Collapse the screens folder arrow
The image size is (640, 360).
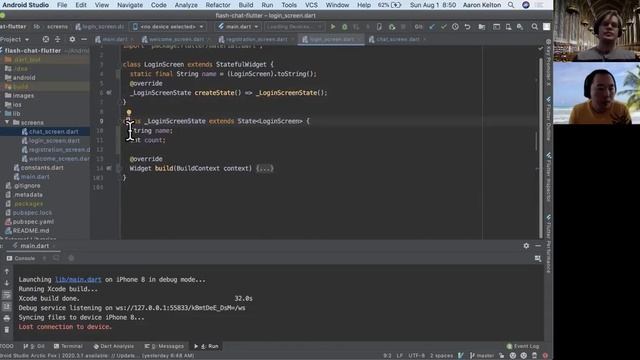point(7,122)
